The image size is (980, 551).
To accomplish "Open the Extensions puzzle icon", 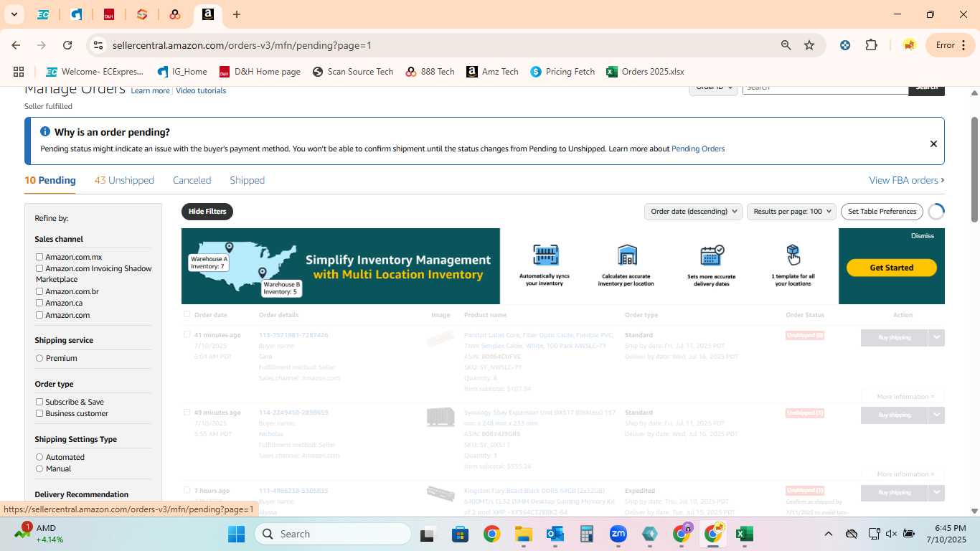I will [x=871, y=45].
